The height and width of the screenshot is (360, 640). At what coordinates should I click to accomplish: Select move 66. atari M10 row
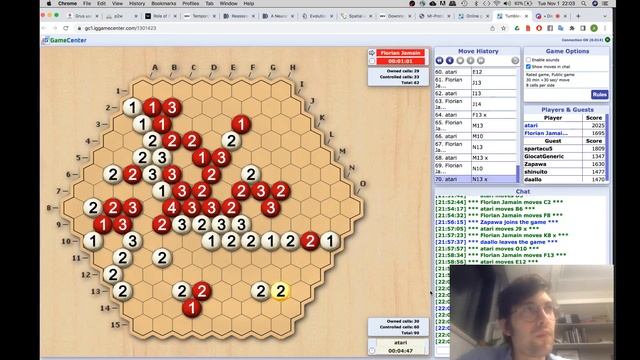point(476,136)
